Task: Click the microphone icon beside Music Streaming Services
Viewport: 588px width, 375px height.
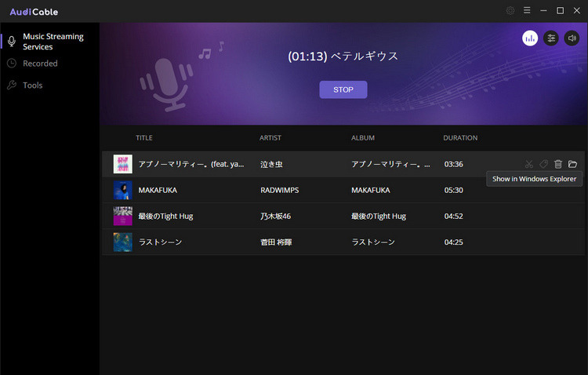Action: [12, 42]
